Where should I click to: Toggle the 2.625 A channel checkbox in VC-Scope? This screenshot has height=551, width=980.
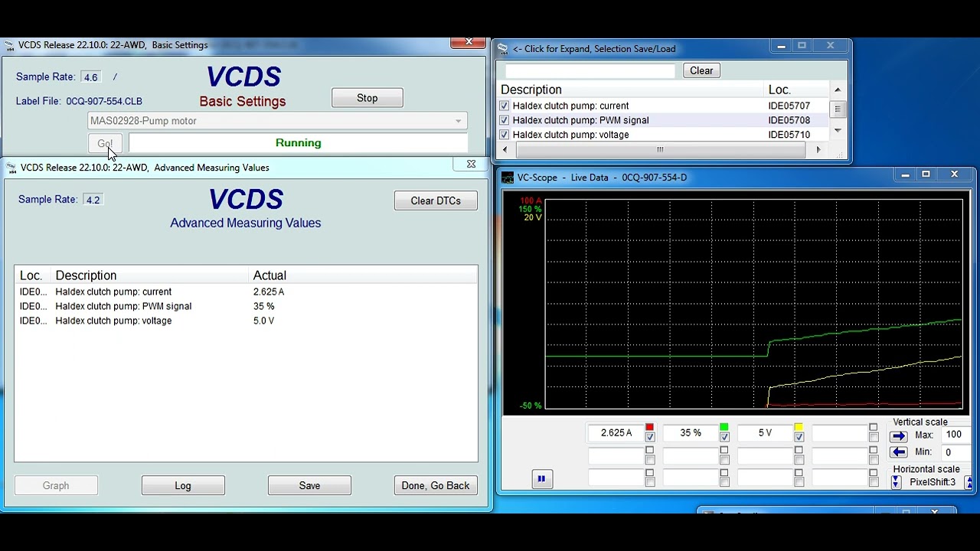click(650, 438)
